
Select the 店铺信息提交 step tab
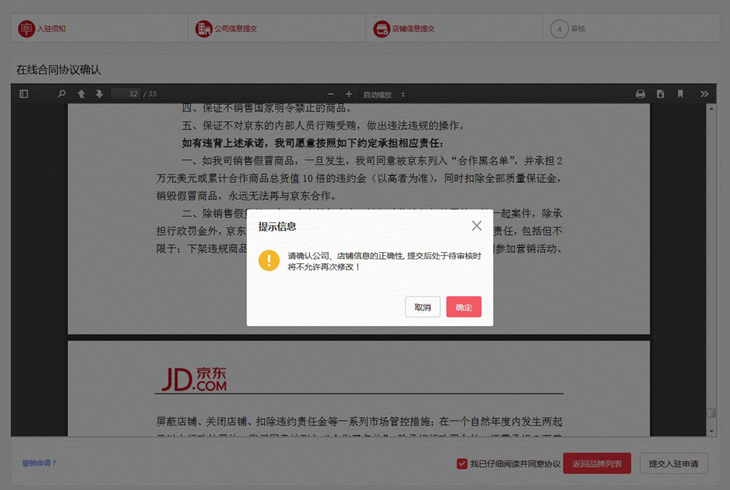click(454, 29)
